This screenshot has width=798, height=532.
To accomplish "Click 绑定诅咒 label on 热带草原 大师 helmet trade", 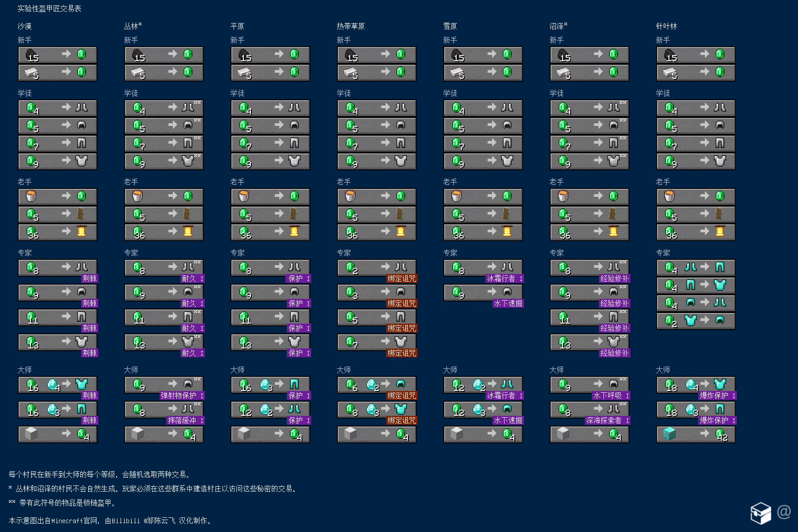I will [402, 395].
